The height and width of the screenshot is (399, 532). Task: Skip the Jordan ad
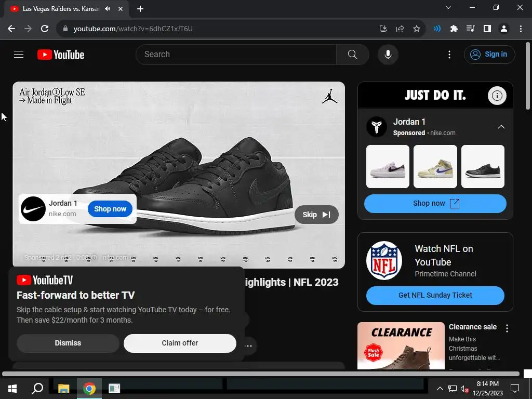pos(316,215)
